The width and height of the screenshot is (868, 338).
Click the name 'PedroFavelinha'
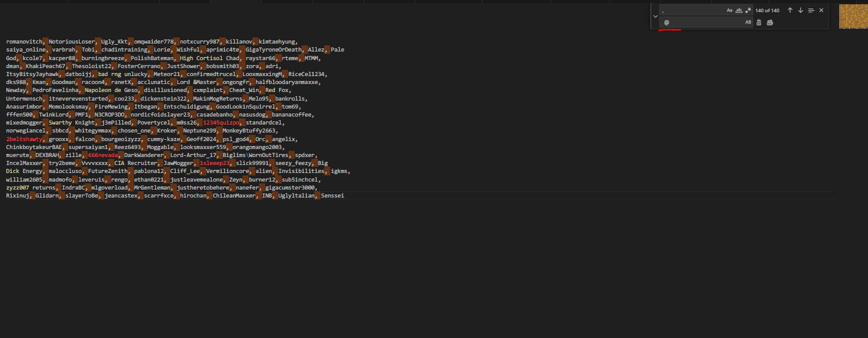coord(56,90)
